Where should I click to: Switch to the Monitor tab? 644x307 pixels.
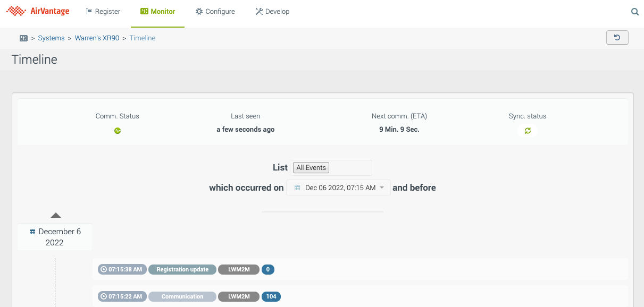[x=157, y=12]
